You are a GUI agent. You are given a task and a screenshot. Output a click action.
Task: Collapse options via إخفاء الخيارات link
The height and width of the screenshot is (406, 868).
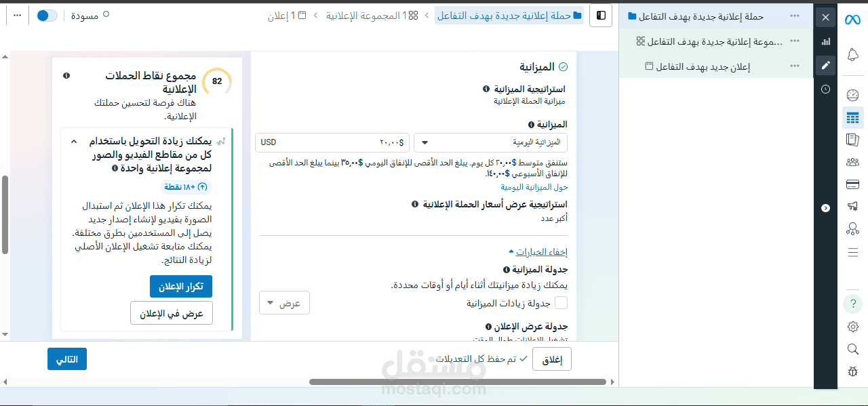pos(541,251)
